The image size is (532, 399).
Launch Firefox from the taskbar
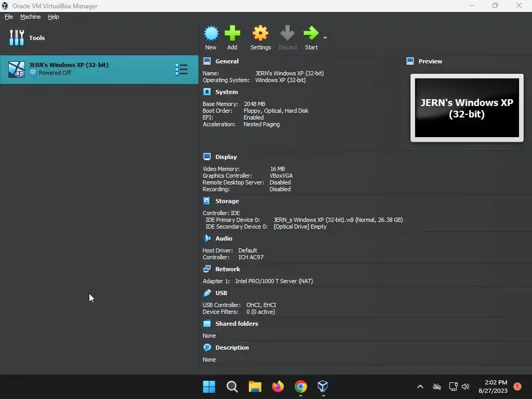pyautogui.click(x=278, y=387)
